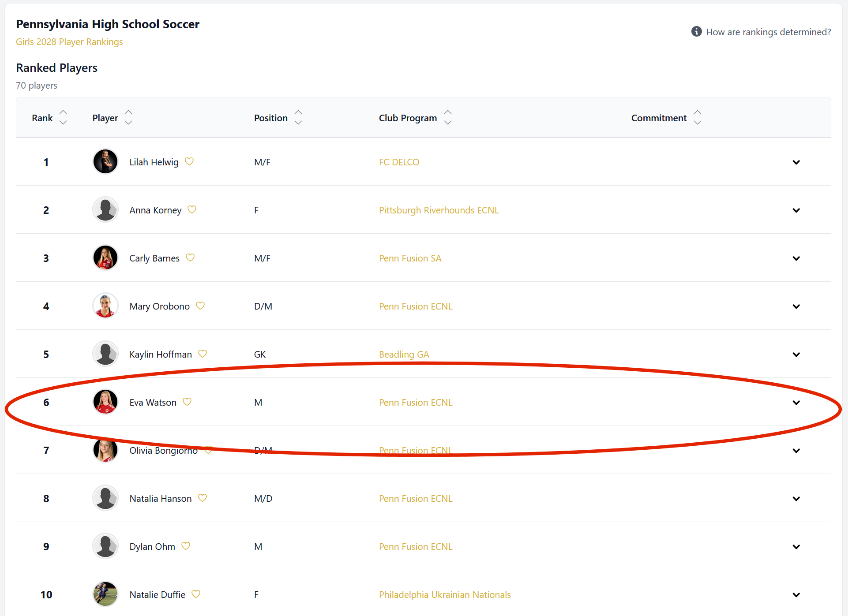The image size is (848, 616).
Task: Sort by Position column arrows
Action: 298,118
